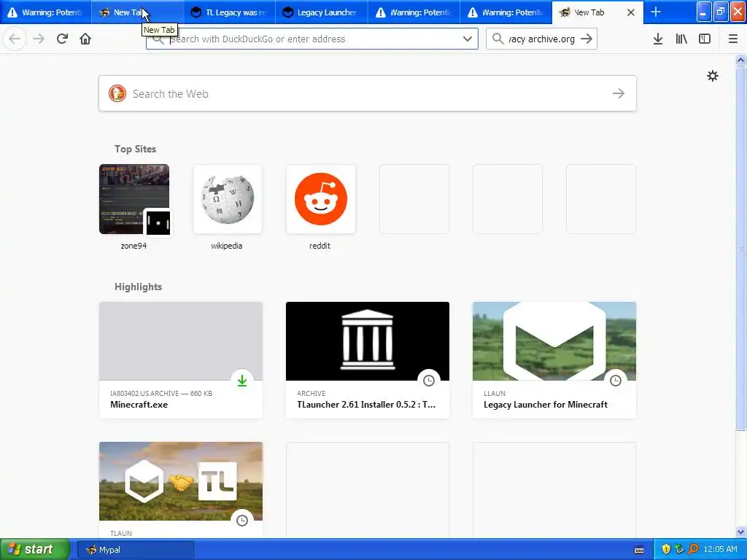Close the active New Tab

pyautogui.click(x=631, y=12)
